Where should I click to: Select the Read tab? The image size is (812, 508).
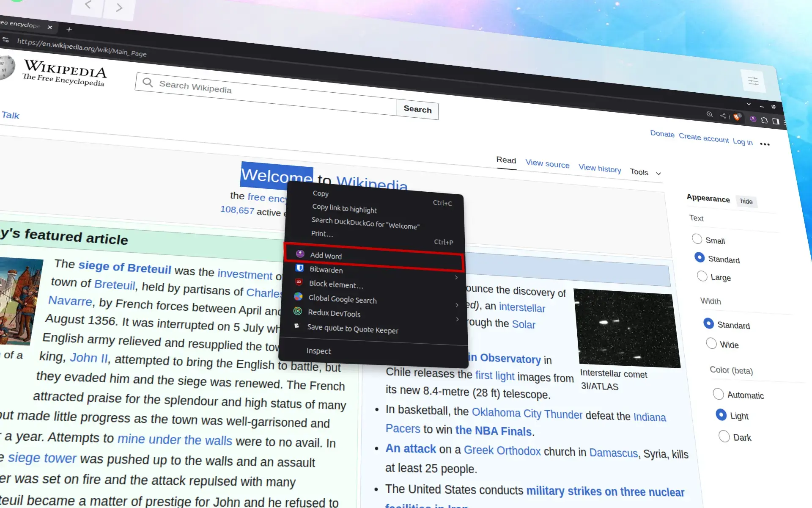tap(506, 160)
